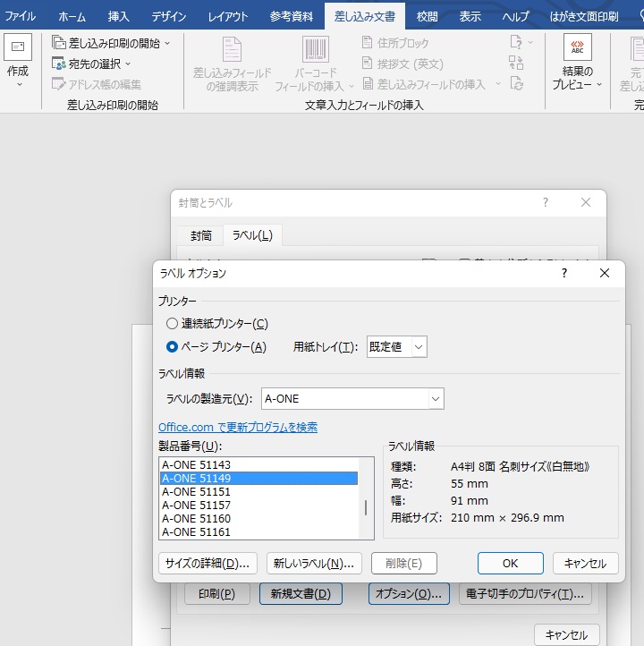Select A-ONE 51160 in product list

(259, 518)
